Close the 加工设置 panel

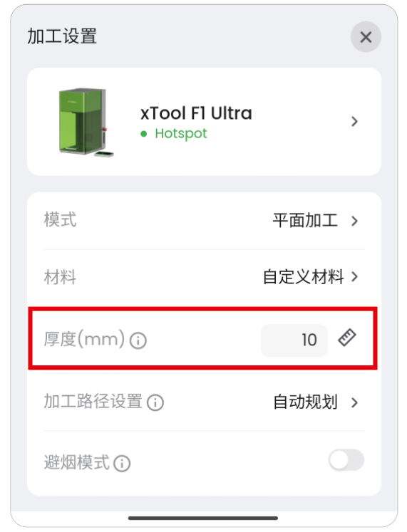point(366,37)
